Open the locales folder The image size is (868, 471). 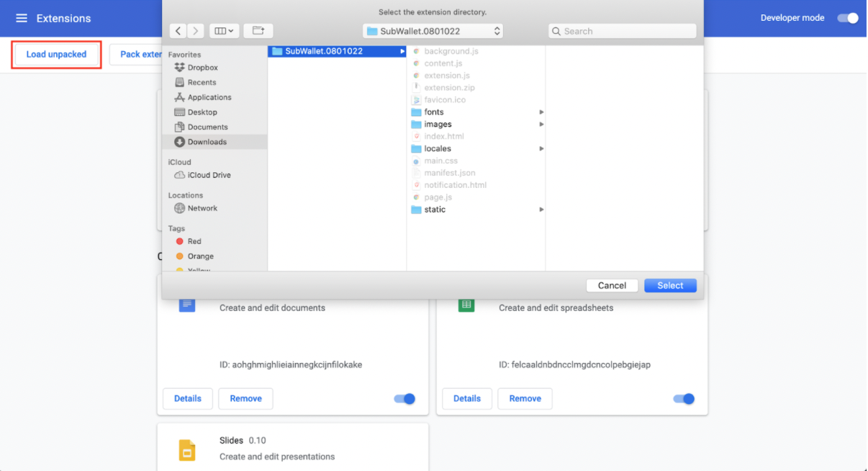[x=438, y=149]
